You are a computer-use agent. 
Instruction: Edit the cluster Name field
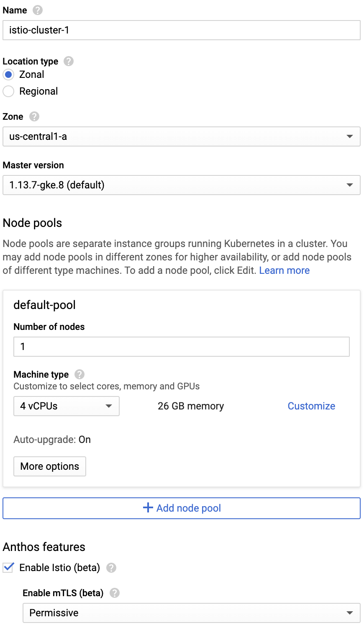click(x=182, y=30)
